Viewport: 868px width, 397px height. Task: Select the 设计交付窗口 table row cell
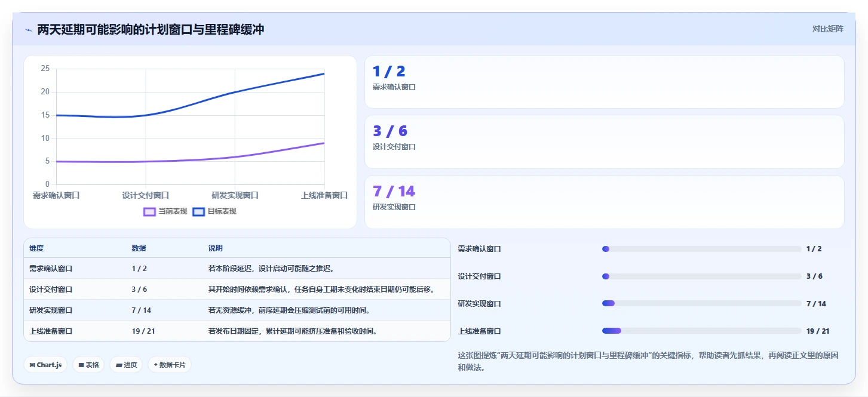51,290
